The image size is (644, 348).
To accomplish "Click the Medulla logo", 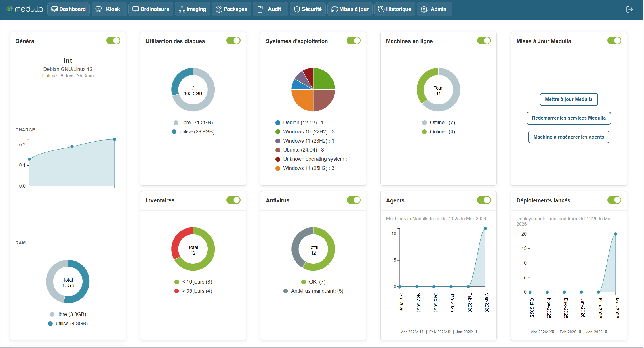I will tap(25, 9).
